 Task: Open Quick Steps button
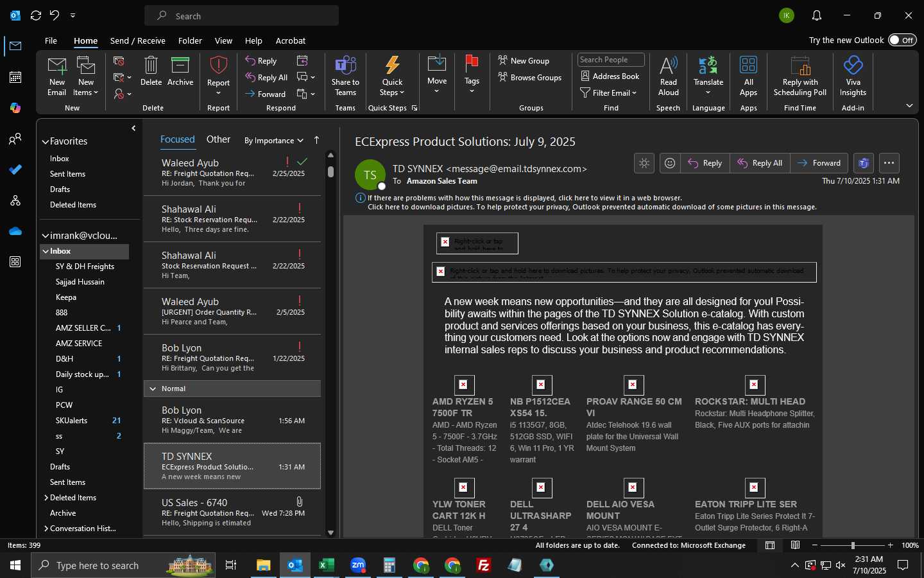pyautogui.click(x=392, y=76)
